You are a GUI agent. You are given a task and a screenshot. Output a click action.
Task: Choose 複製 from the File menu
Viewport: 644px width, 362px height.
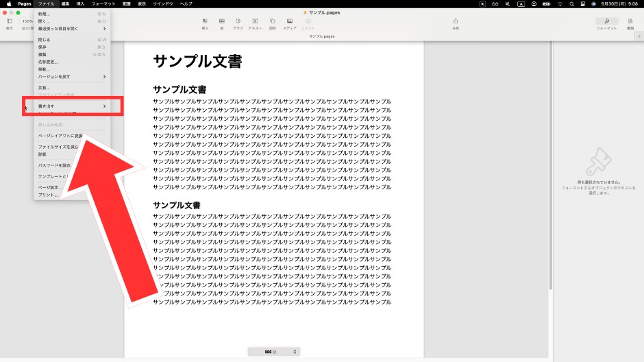click(72, 55)
